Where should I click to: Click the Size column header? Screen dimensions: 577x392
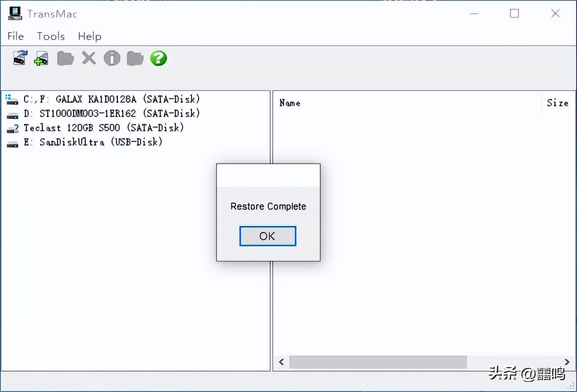point(558,103)
